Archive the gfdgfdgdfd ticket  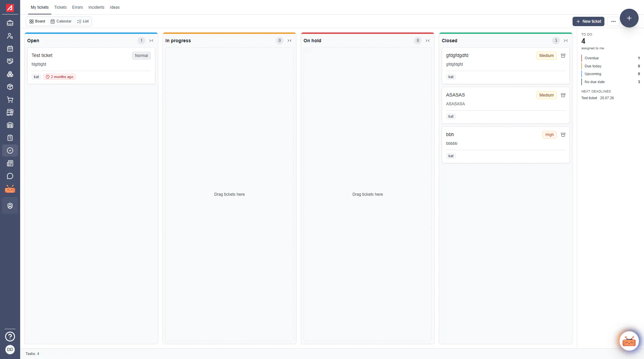click(x=563, y=56)
